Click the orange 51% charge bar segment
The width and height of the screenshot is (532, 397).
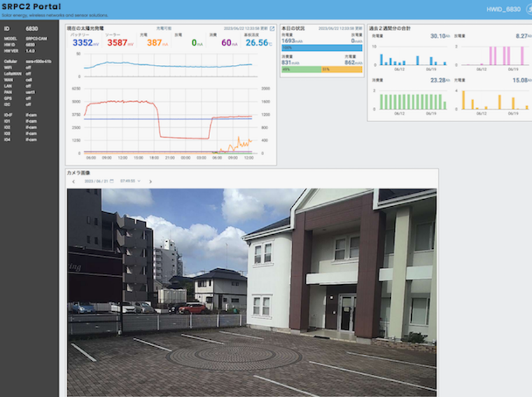pyautogui.click(x=342, y=69)
